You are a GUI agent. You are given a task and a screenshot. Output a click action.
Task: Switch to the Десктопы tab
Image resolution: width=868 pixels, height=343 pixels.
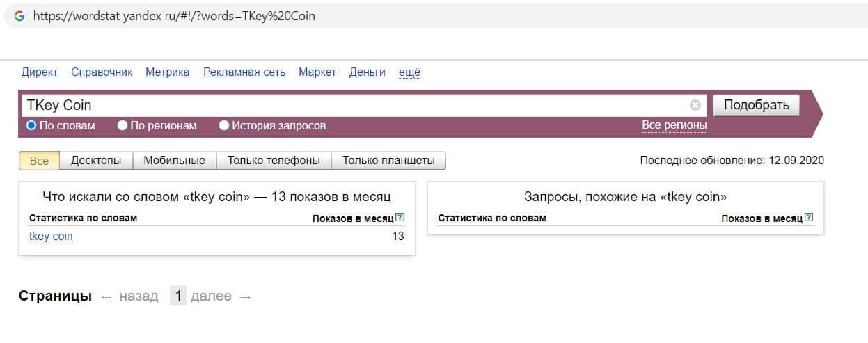pyautogui.click(x=96, y=161)
